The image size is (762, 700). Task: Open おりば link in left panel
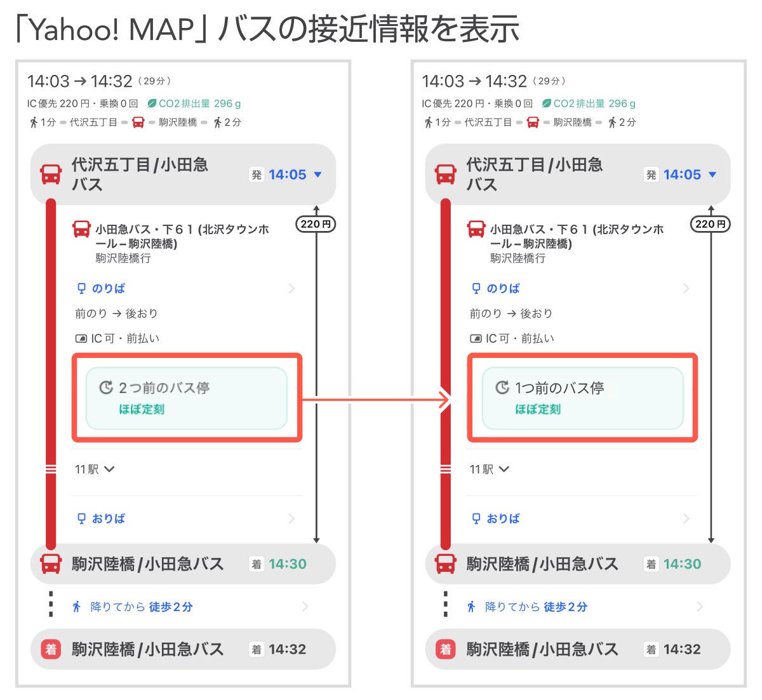(x=109, y=518)
